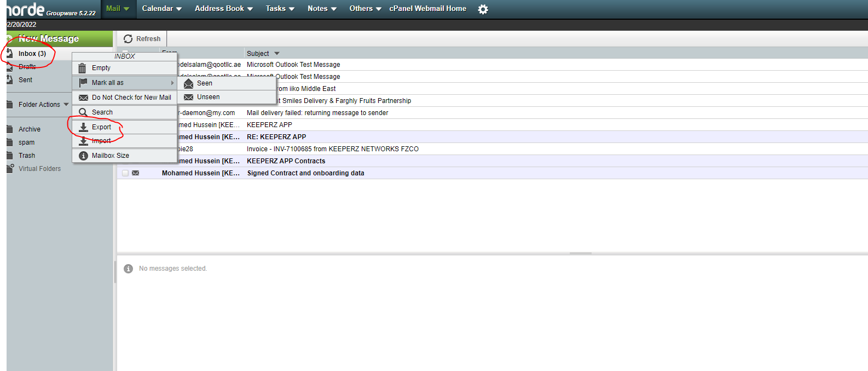Choose Import from the context menu
The image size is (868, 371).
pos(101,141)
